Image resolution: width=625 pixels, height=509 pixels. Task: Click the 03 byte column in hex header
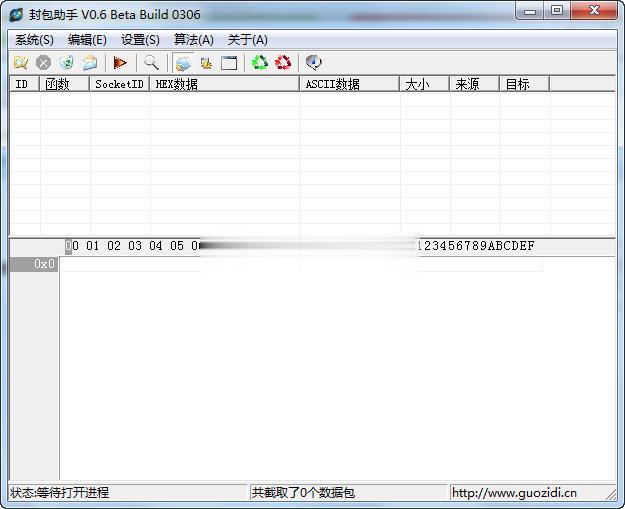click(x=135, y=246)
